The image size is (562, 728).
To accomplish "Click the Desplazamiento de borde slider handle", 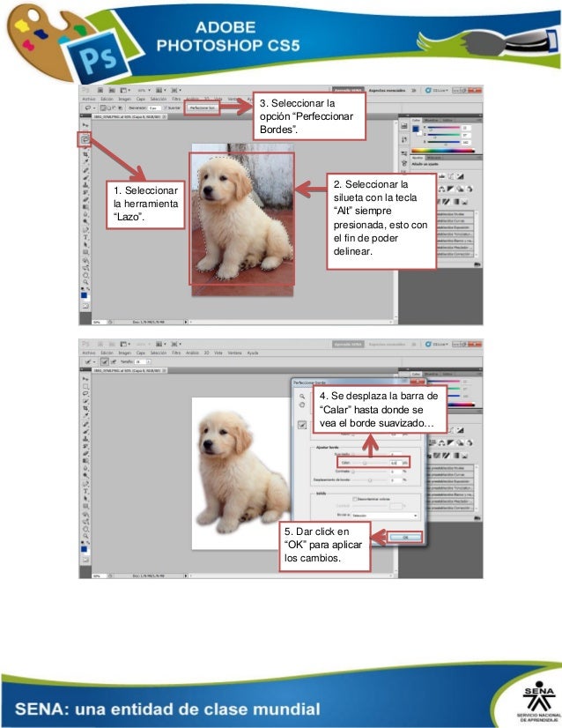I will 370,480.
